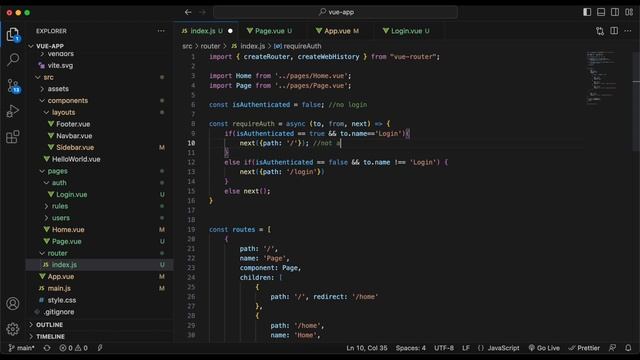Open the Source Control view
Image resolution: width=640 pixels, height=360 pixels.
(13, 86)
